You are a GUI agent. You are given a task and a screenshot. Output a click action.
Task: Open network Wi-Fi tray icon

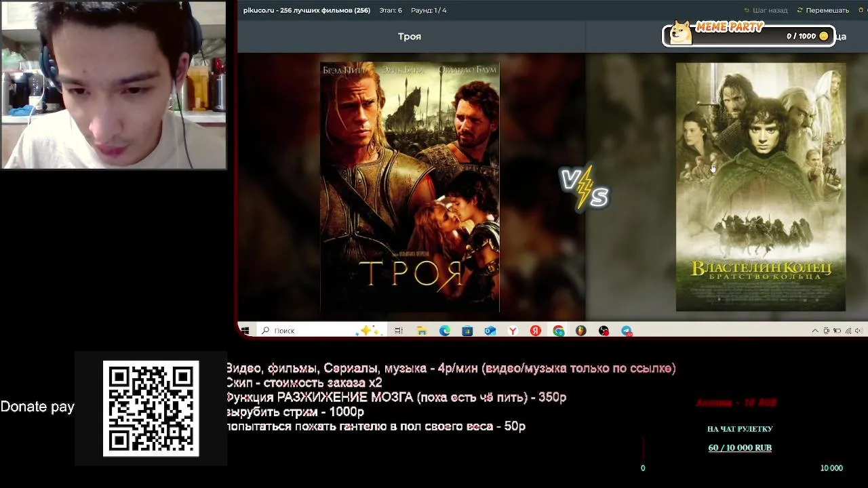pos(848,331)
